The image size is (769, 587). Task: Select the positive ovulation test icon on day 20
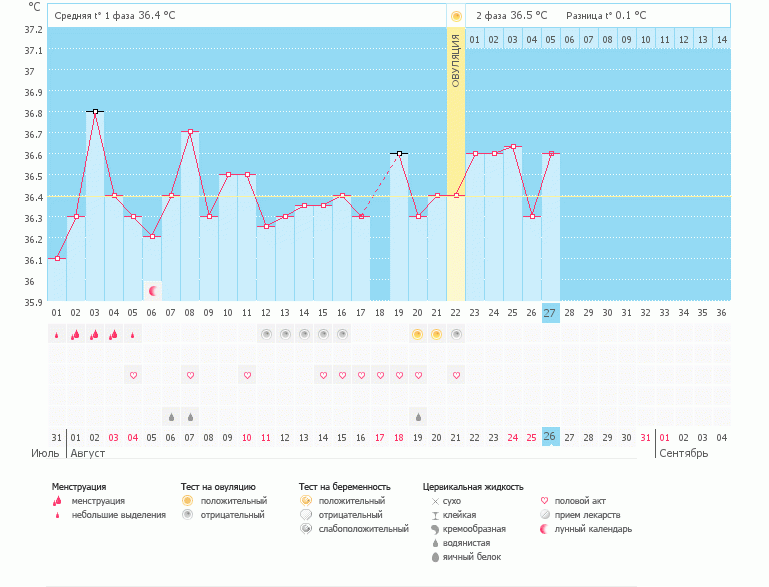418,334
